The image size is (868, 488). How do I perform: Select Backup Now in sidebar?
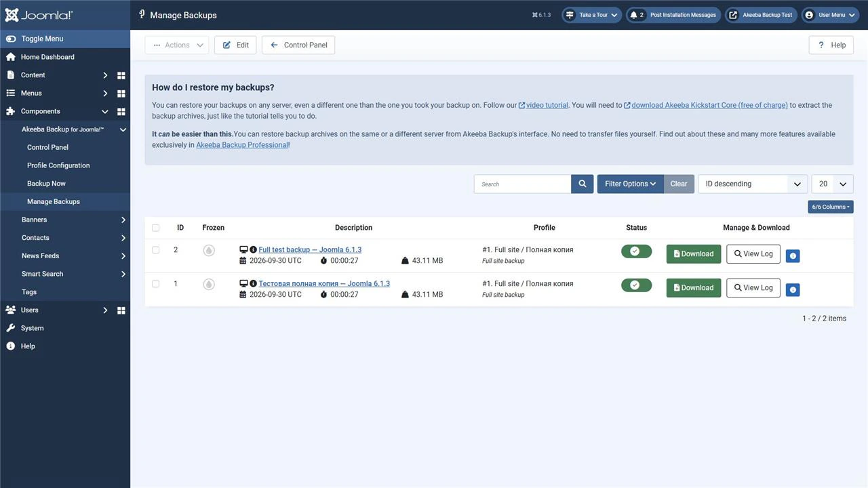coord(46,184)
